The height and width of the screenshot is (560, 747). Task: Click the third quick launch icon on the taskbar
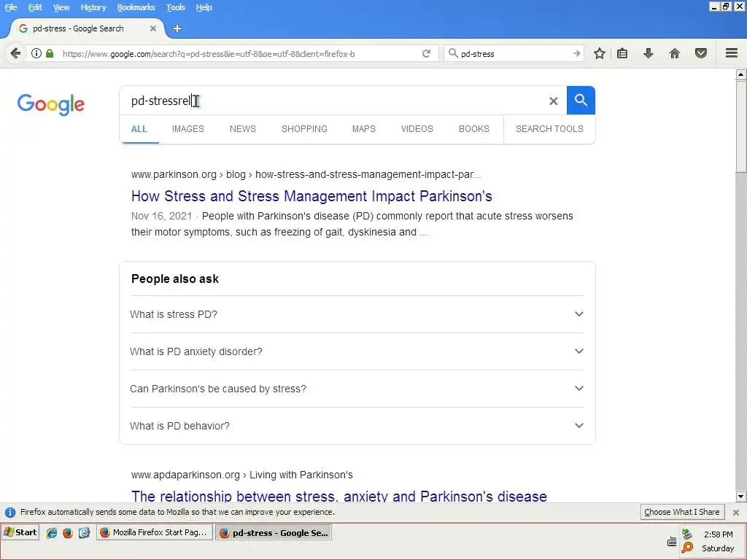pos(84,532)
